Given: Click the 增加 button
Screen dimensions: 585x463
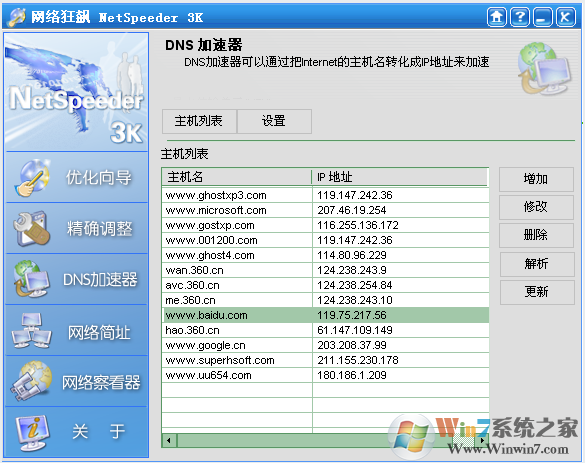Looking at the screenshot, I should pos(536,179).
